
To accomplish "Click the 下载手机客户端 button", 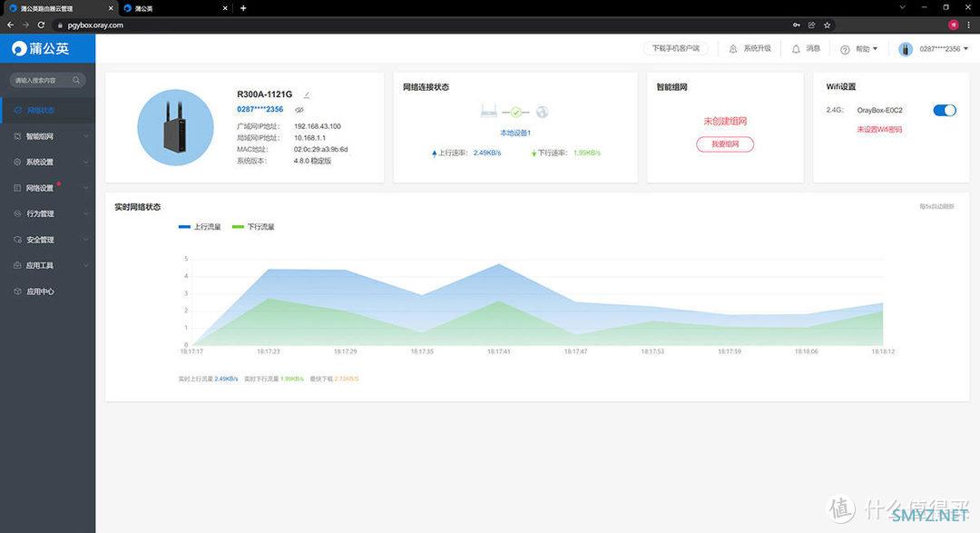I will tap(676, 48).
